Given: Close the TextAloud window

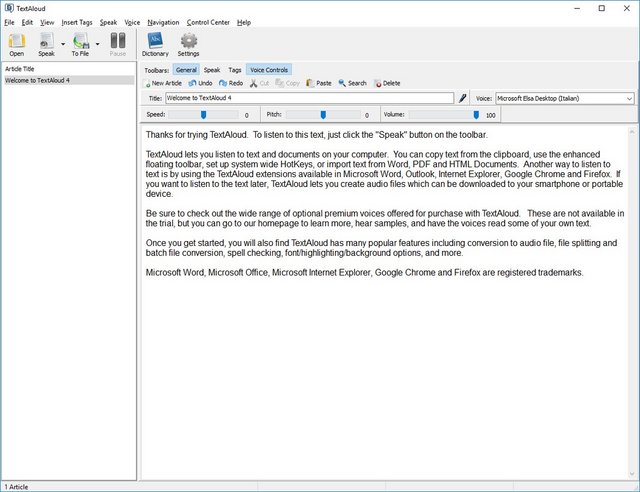Looking at the screenshot, I should 627,8.
